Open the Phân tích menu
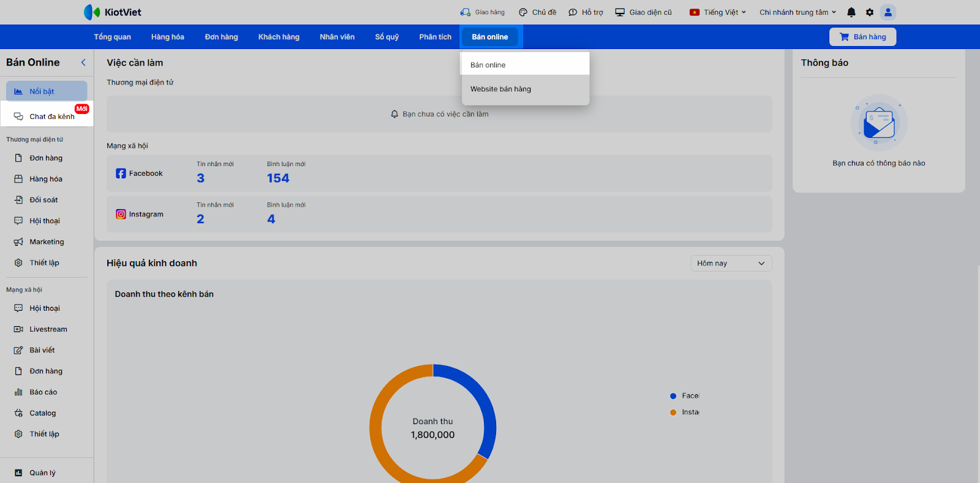The width and height of the screenshot is (980, 483). point(435,37)
